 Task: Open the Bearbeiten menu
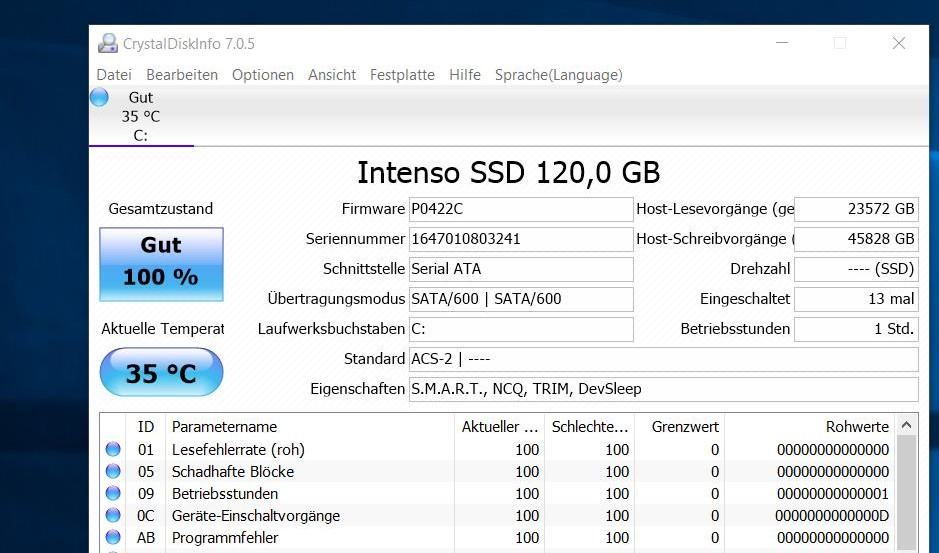tap(182, 75)
